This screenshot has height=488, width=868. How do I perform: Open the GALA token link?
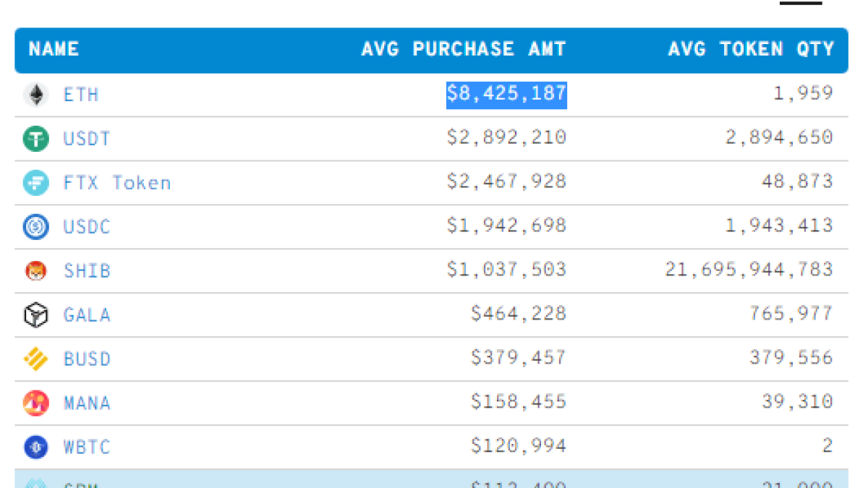[x=87, y=315]
